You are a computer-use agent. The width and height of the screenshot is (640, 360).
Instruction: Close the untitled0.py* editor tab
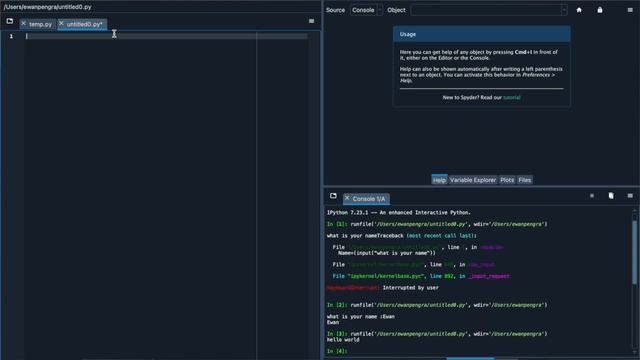(x=61, y=24)
